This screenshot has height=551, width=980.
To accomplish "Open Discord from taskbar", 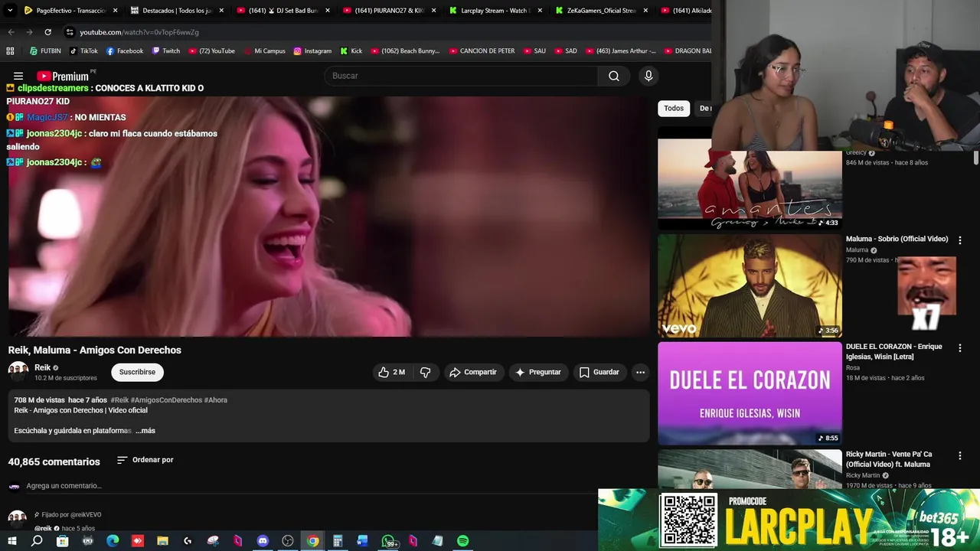I will pos(263,541).
